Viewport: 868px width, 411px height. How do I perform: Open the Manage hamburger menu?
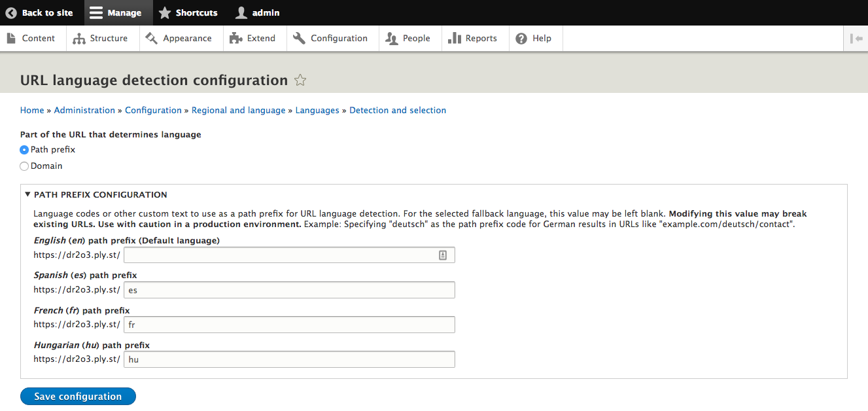point(116,12)
